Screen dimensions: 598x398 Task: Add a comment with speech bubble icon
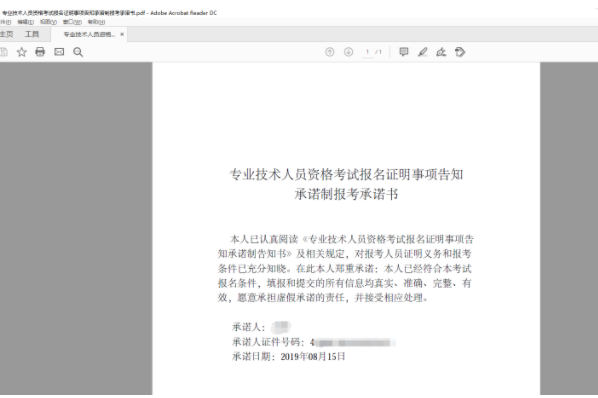click(403, 52)
